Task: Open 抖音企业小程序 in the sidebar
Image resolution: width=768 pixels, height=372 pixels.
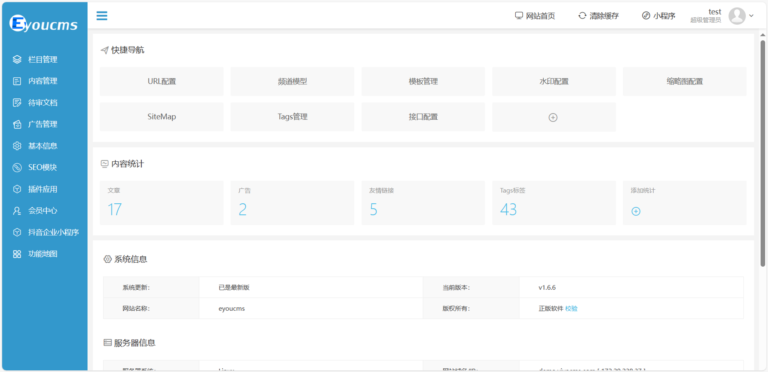Action: coord(53,232)
